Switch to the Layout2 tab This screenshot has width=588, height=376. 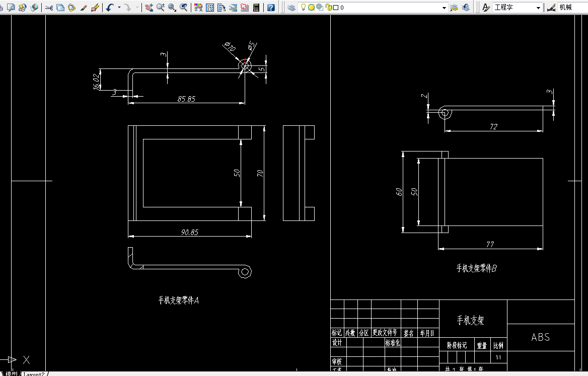pos(34,374)
